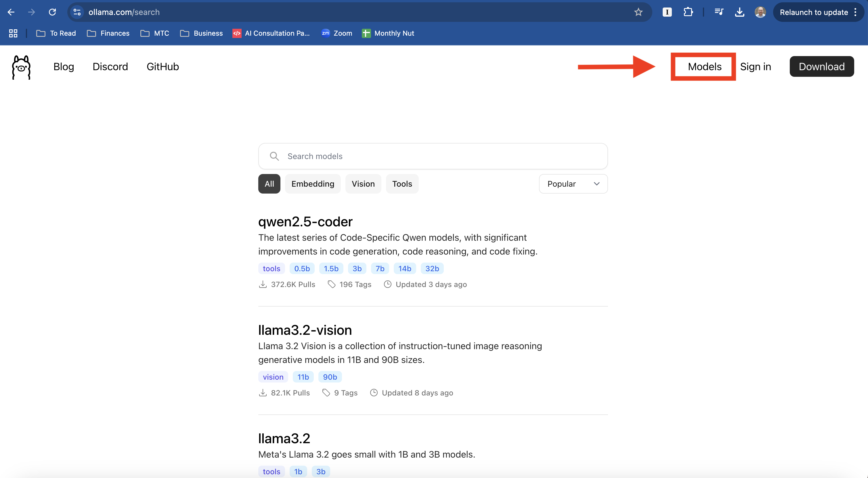The height and width of the screenshot is (478, 868).
Task: Click the 3b tag on qwen2.5-coder
Action: click(x=357, y=268)
